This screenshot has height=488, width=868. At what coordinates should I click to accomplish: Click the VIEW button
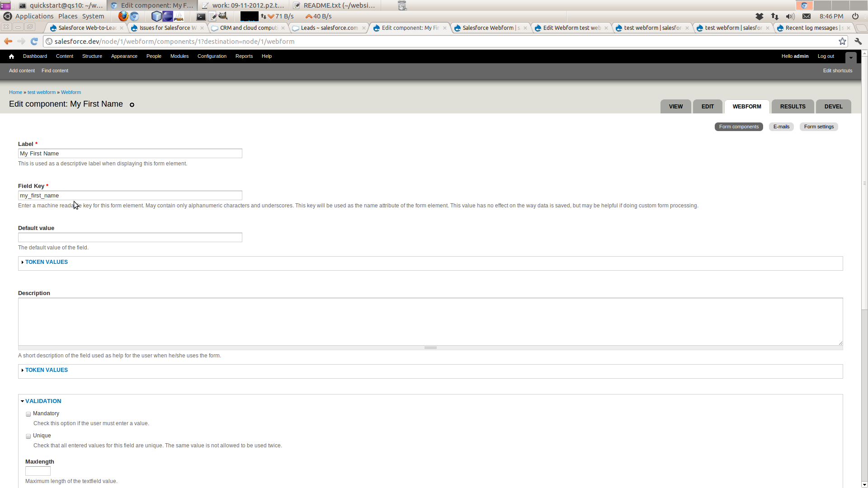[676, 106]
